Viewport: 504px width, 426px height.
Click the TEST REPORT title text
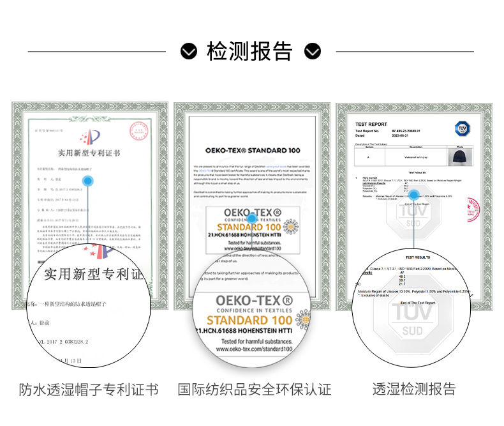tap(371, 124)
